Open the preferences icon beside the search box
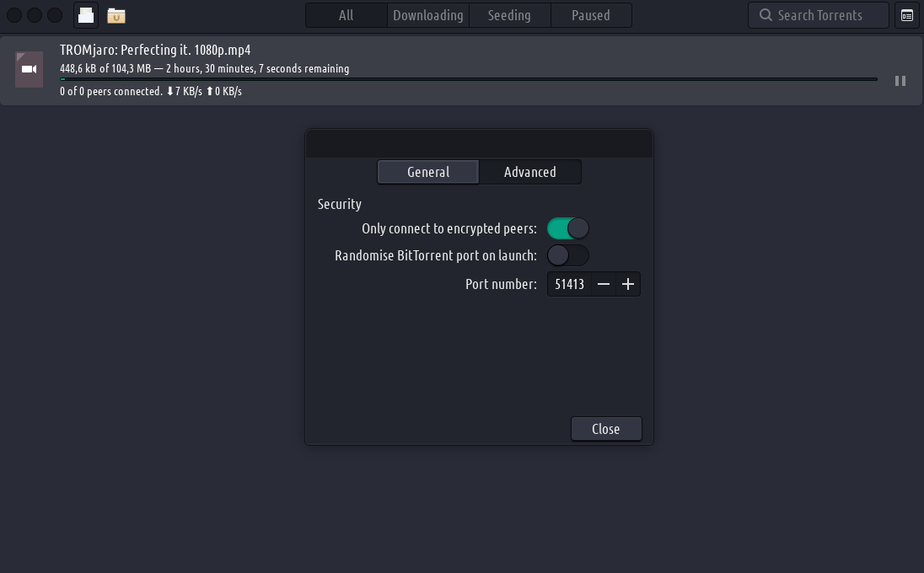Screen dimensions: 924x573 click(x=907, y=15)
